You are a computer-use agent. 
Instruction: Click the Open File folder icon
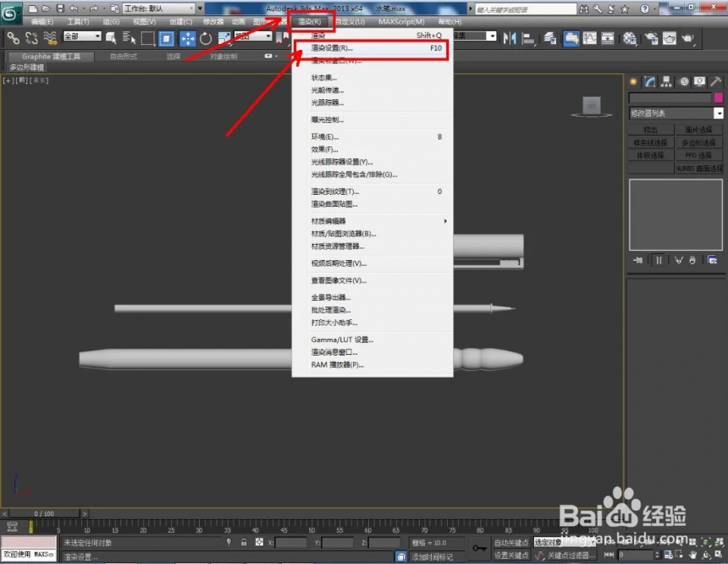pyautogui.click(x=46, y=8)
